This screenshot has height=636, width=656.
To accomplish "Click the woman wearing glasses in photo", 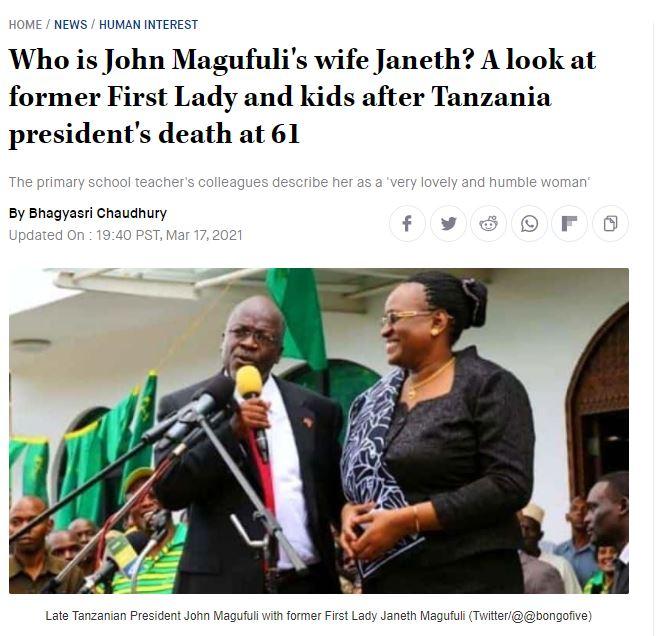I will coord(437,432).
